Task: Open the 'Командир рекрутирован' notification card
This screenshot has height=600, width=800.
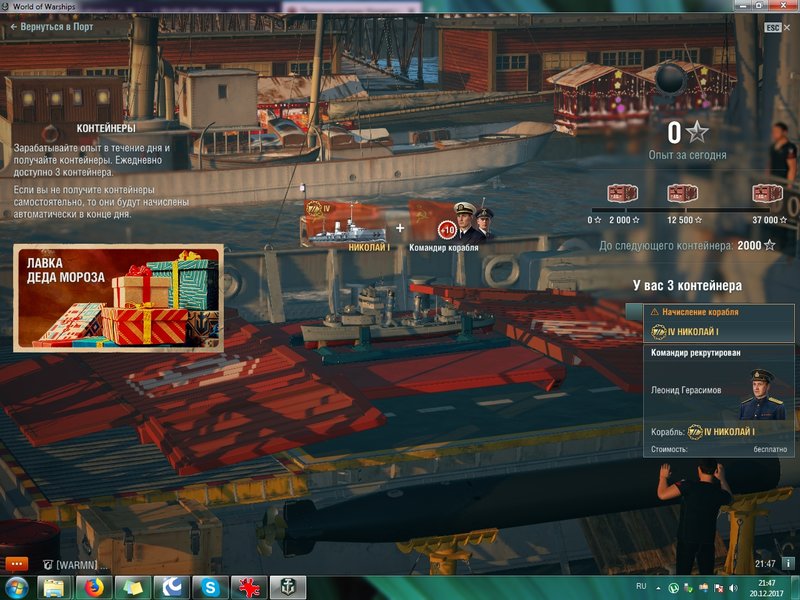Action: (x=719, y=401)
